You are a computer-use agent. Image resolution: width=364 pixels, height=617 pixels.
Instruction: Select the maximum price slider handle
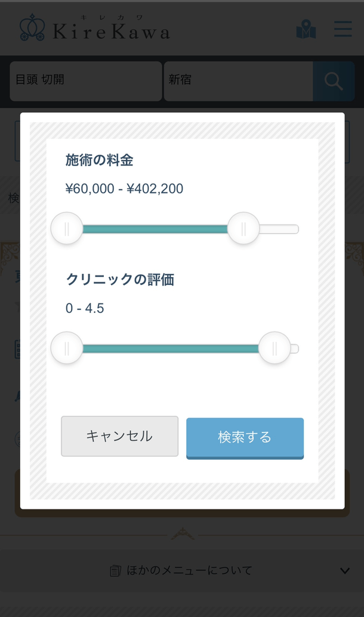[243, 228]
